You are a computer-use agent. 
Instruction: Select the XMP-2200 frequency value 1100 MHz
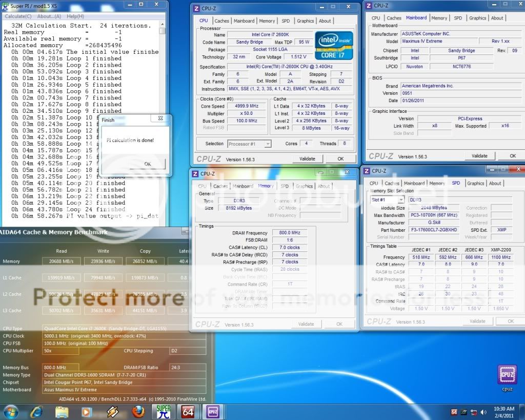tap(501, 257)
